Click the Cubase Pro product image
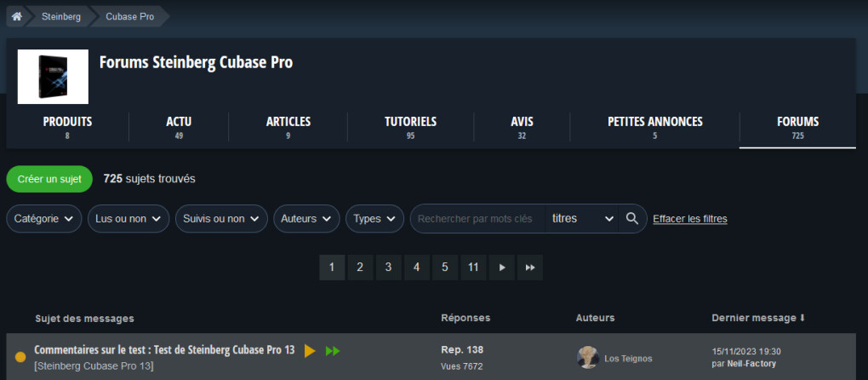 coord(53,77)
